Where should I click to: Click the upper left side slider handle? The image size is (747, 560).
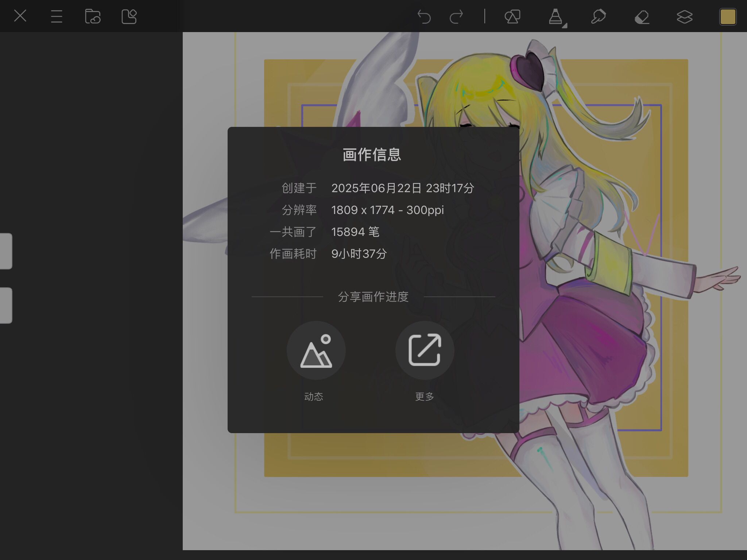[6, 251]
